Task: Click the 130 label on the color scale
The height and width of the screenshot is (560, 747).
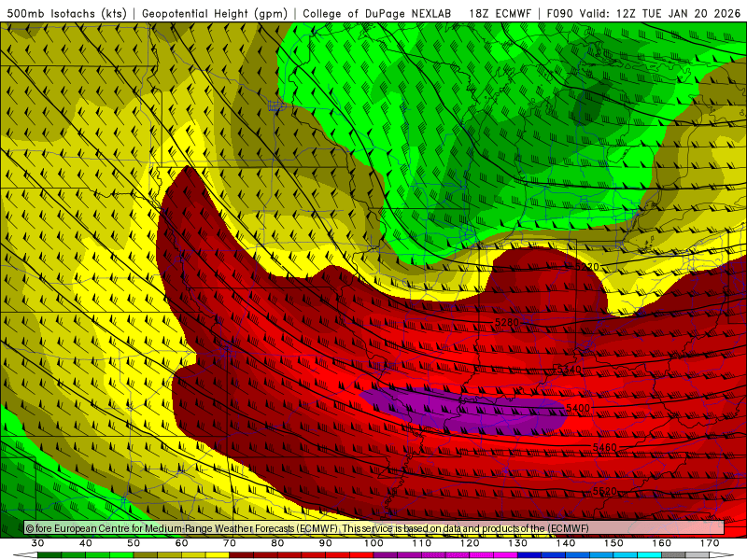Action: 518,543
